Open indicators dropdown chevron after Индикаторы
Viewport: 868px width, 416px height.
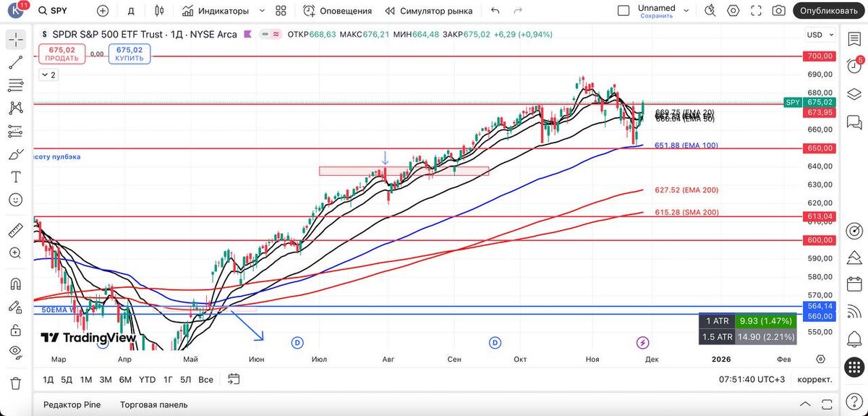(262, 11)
